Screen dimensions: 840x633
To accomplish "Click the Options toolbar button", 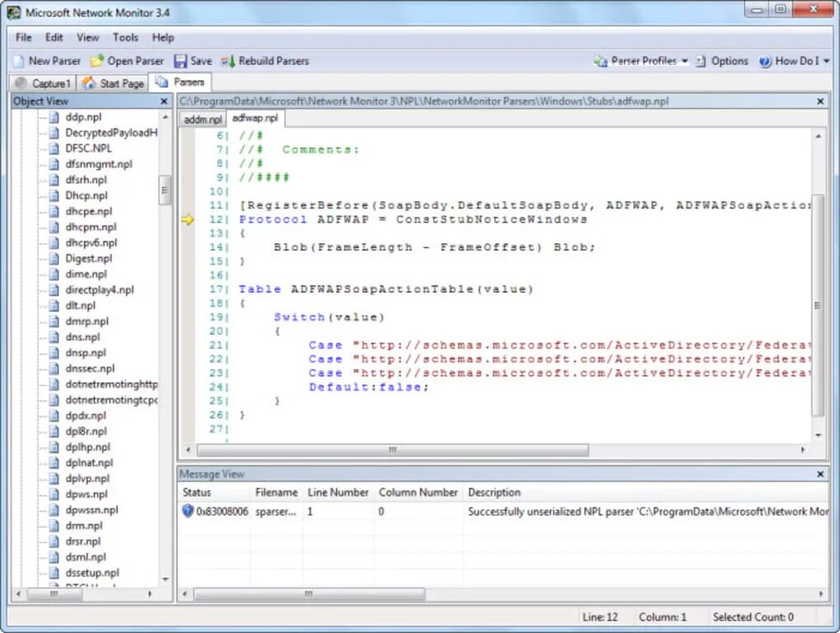I will [x=721, y=61].
